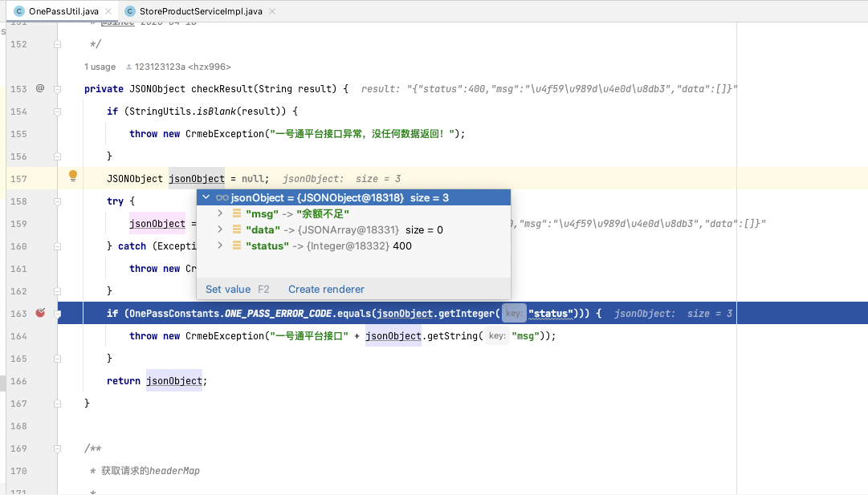This screenshot has width=868, height=495.
Task: Click the Java class icon on OnePassUtil.java tab
Action: click(x=19, y=12)
